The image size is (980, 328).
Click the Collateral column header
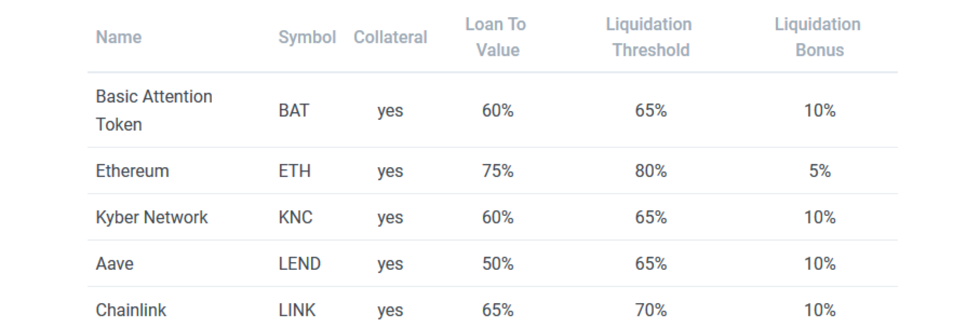pyautogui.click(x=390, y=37)
